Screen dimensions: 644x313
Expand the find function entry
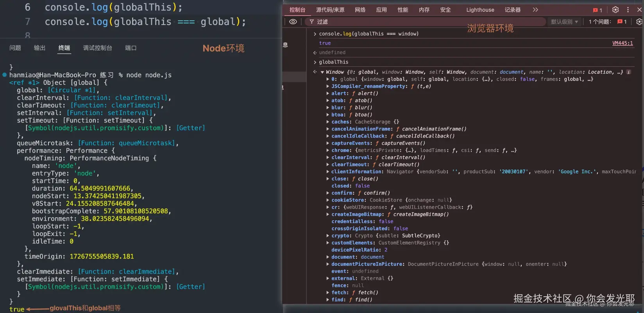[x=328, y=300]
